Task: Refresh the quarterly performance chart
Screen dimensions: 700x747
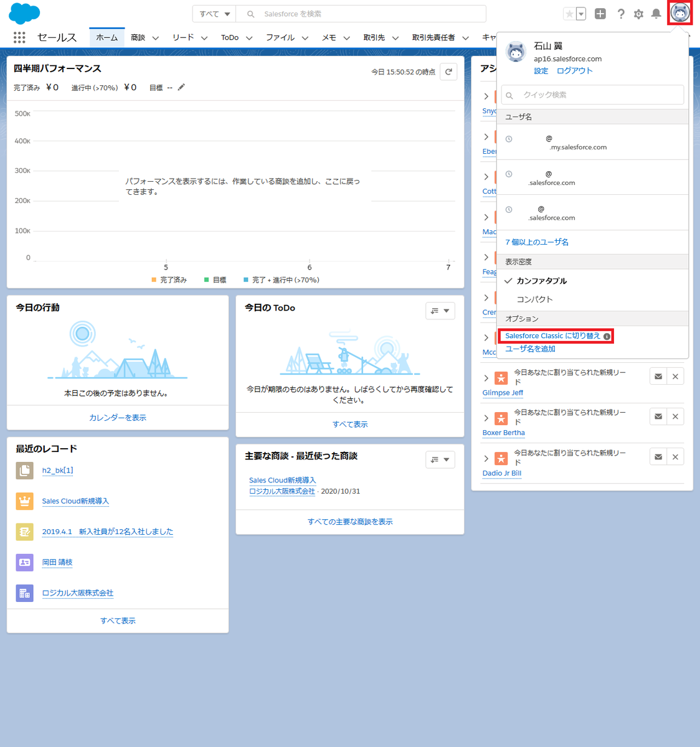Action: [448, 72]
